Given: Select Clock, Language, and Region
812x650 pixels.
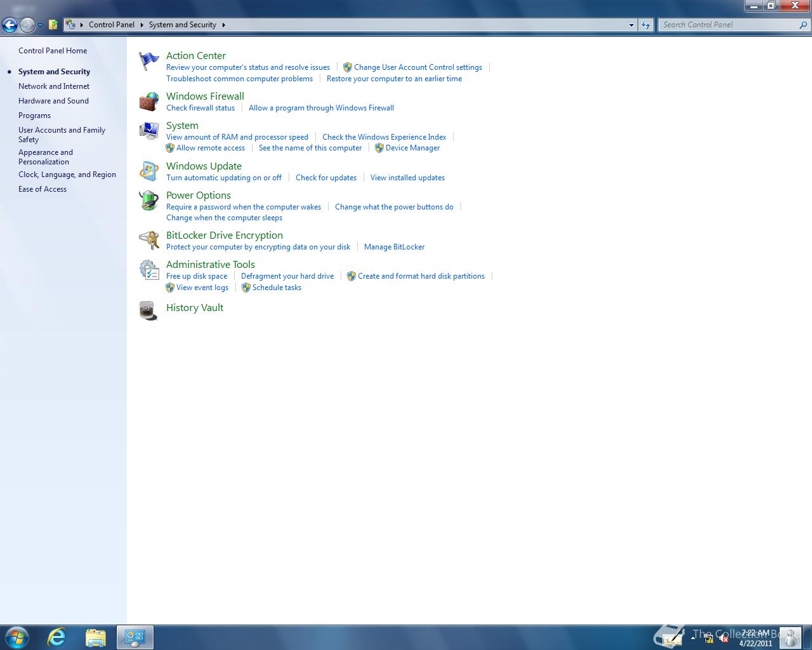Looking at the screenshot, I should point(67,175).
